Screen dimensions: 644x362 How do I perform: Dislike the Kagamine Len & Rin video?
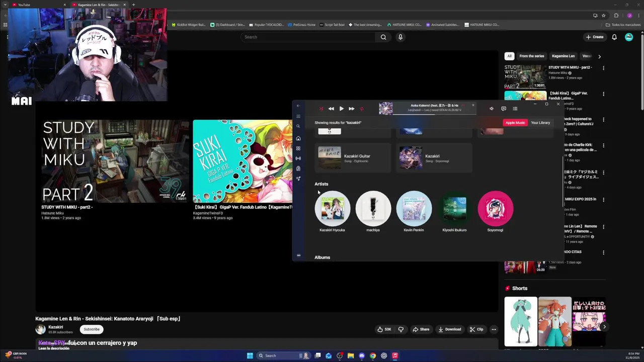(x=401, y=329)
